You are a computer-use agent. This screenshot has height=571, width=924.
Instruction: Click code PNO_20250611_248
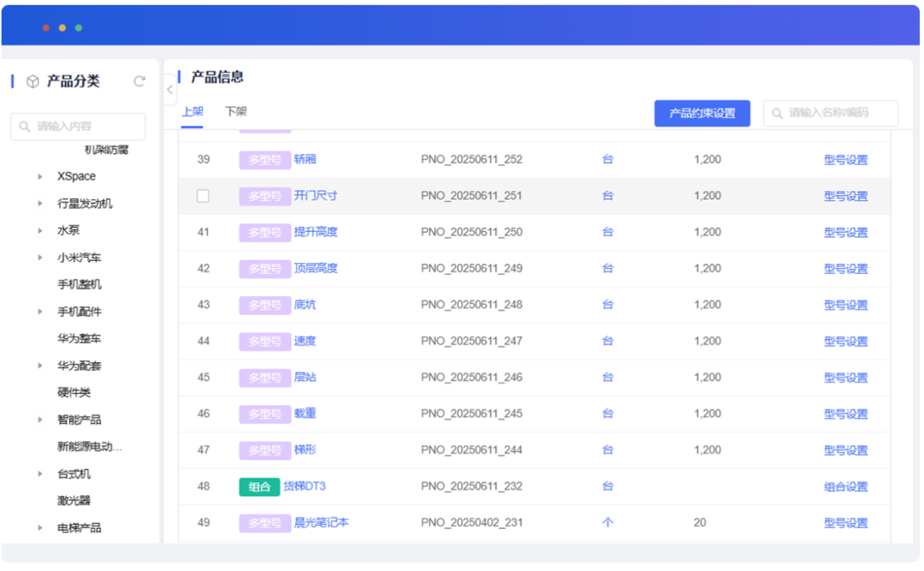pyautogui.click(x=471, y=305)
